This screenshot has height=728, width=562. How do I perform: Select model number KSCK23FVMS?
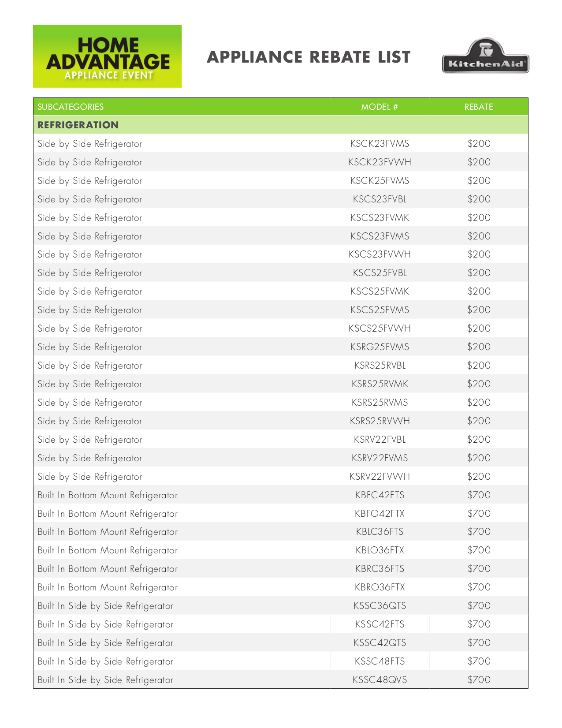click(x=380, y=144)
